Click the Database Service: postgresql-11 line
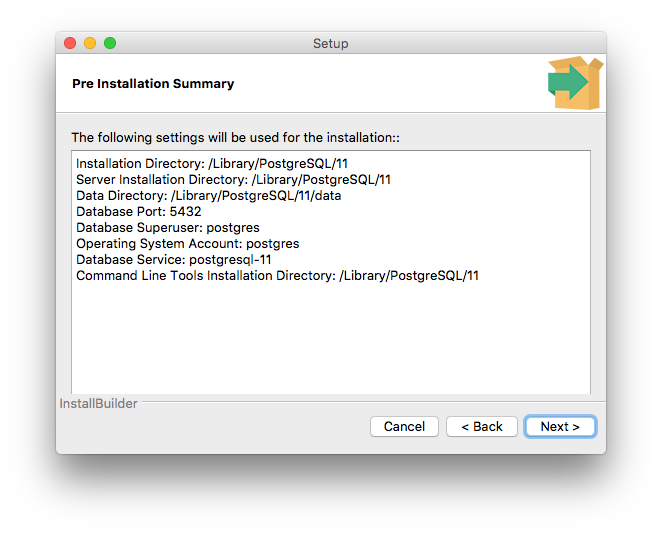Viewport: 662px width, 534px height. 174,260
